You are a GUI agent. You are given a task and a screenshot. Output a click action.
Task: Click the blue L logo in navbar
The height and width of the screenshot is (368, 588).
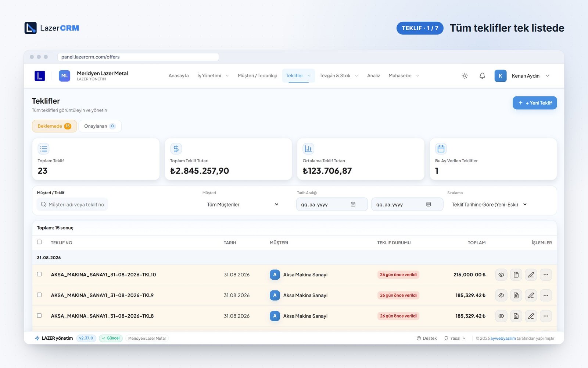click(40, 76)
